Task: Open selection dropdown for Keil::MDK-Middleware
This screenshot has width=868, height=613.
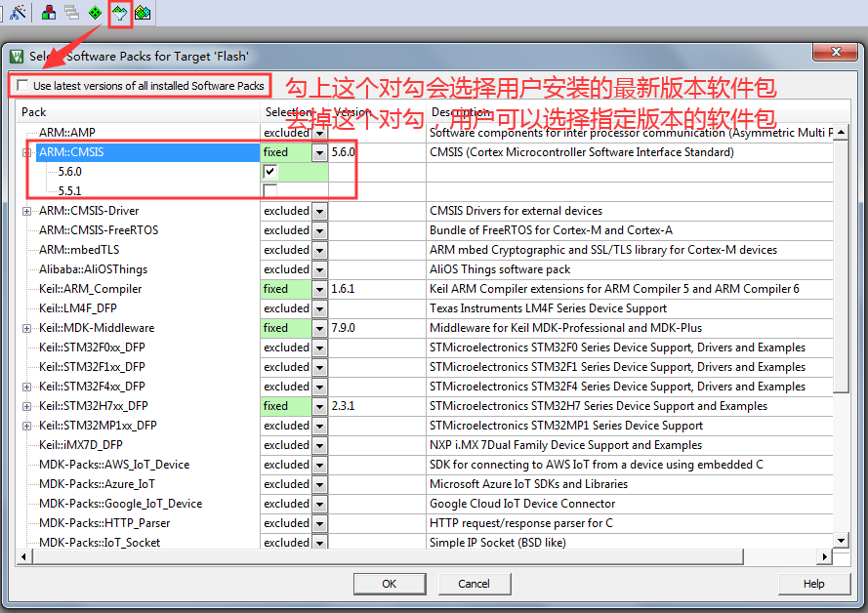Action: [x=319, y=328]
